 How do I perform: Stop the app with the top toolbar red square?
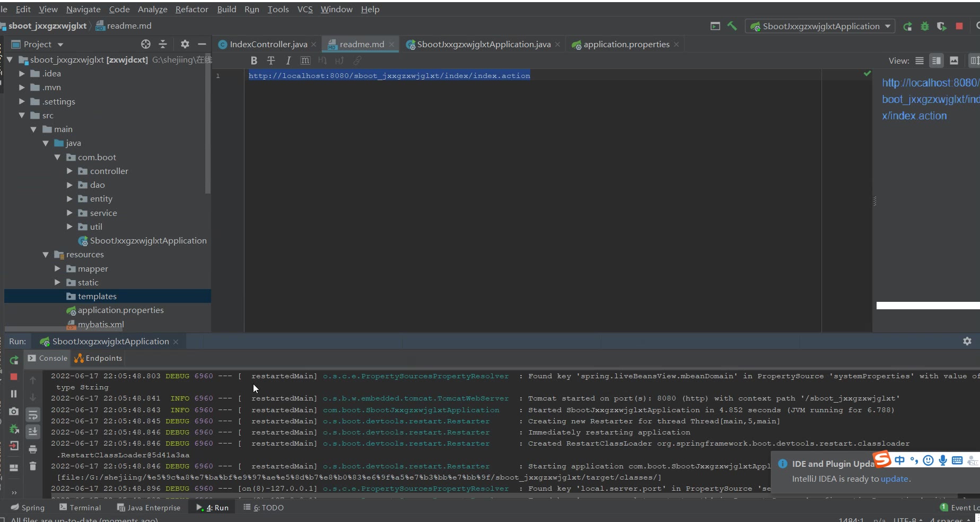959,26
